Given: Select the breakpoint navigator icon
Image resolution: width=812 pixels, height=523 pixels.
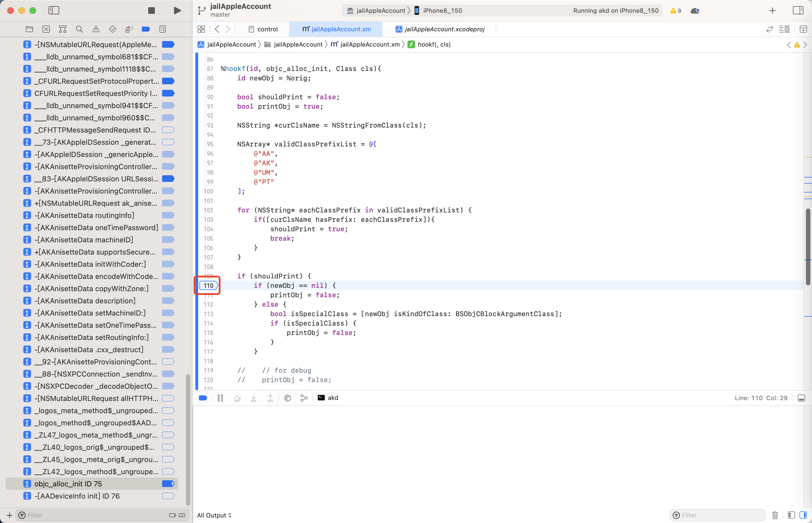Looking at the screenshot, I should tap(146, 29).
